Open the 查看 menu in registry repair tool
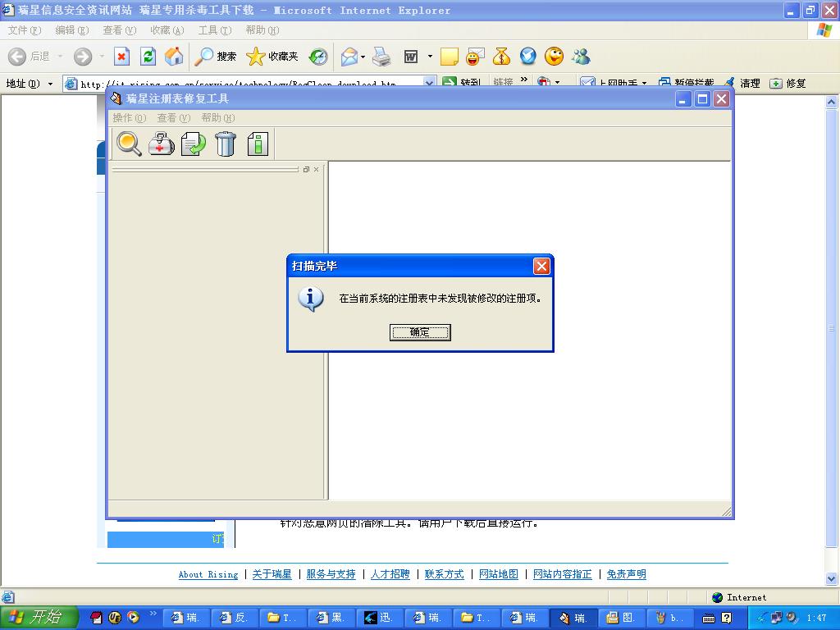The image size is (840, 630). (174, 118)
